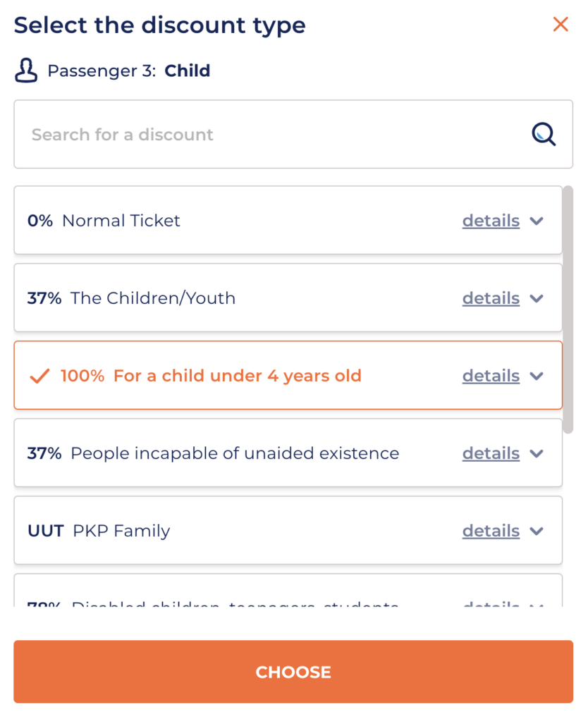The image size is (588, 722).
Task: Click the passenger silhouette icon
Action: [x=26, y=71]
